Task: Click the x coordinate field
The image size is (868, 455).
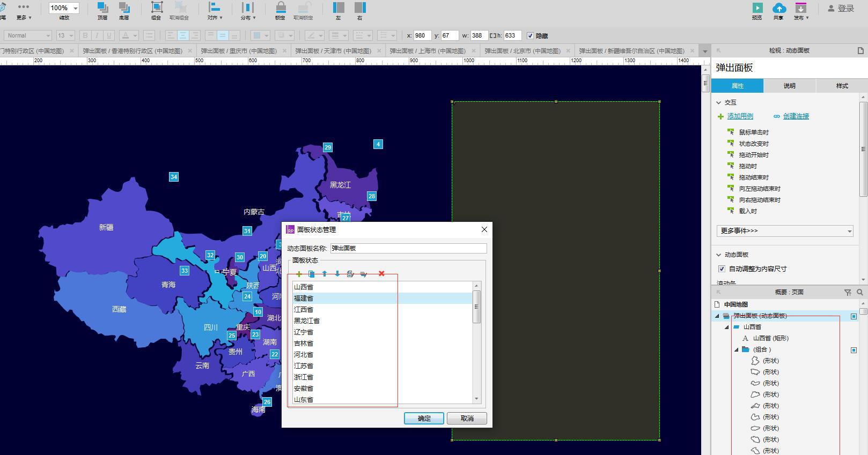Action: pyautogui.click(x=422, y=35)
